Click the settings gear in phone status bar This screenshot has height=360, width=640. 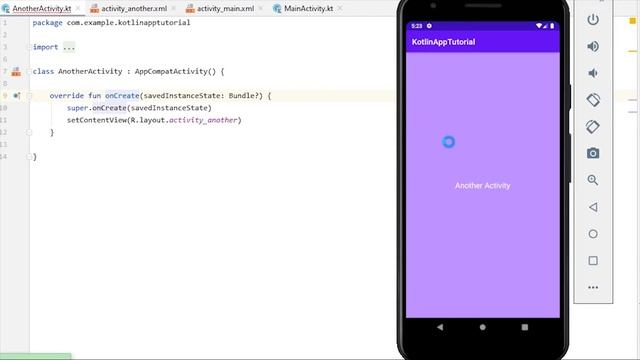(429, 26)
